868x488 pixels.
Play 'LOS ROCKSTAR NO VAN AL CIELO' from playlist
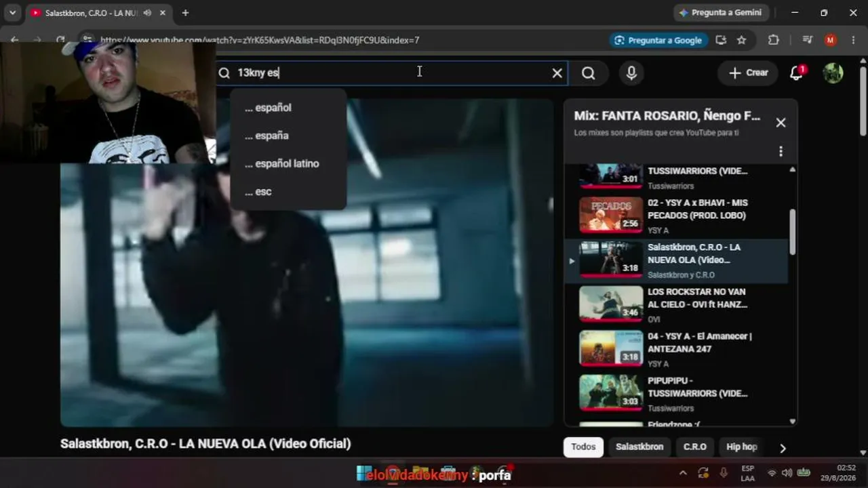tap(677, 304)
